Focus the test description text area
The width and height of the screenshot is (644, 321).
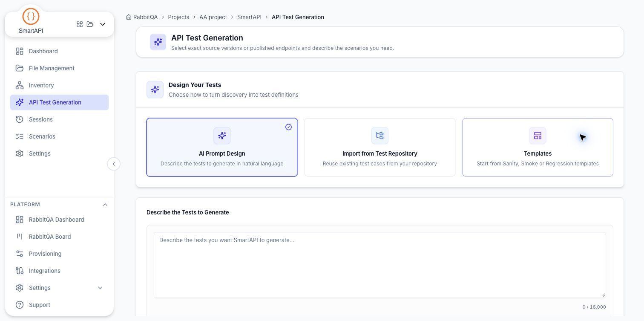[x=380, y=265]
